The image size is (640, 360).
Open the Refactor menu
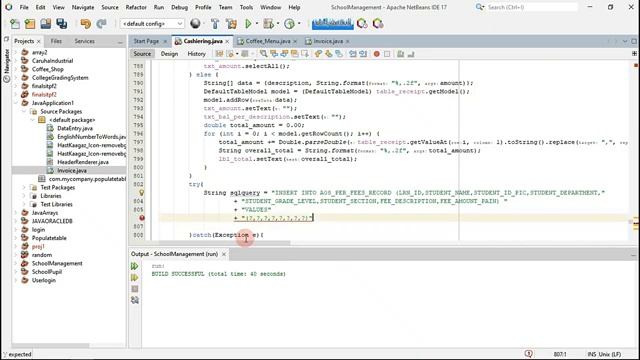click(136, 7)
